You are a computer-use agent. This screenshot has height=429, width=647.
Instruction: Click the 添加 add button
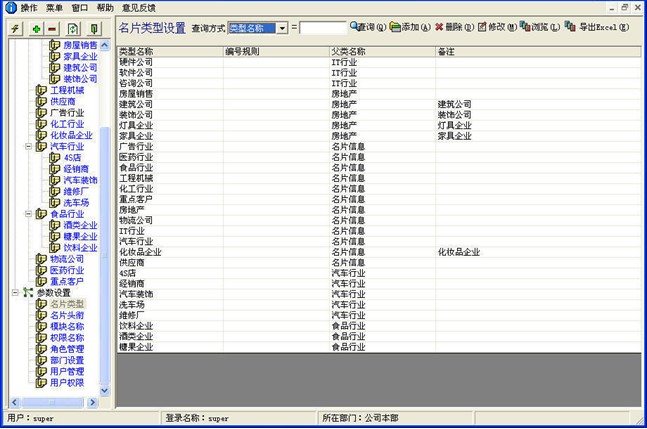click(410, 27)
